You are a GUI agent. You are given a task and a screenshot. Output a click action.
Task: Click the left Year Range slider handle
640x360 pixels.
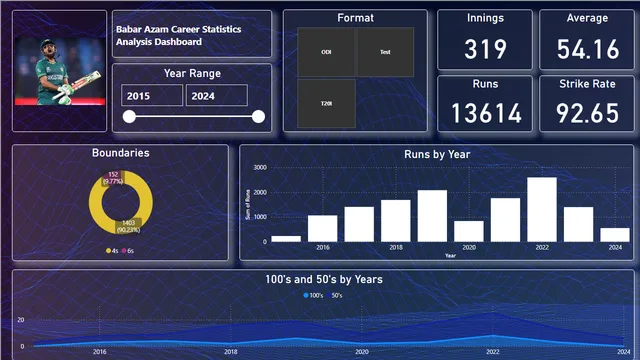129,117
